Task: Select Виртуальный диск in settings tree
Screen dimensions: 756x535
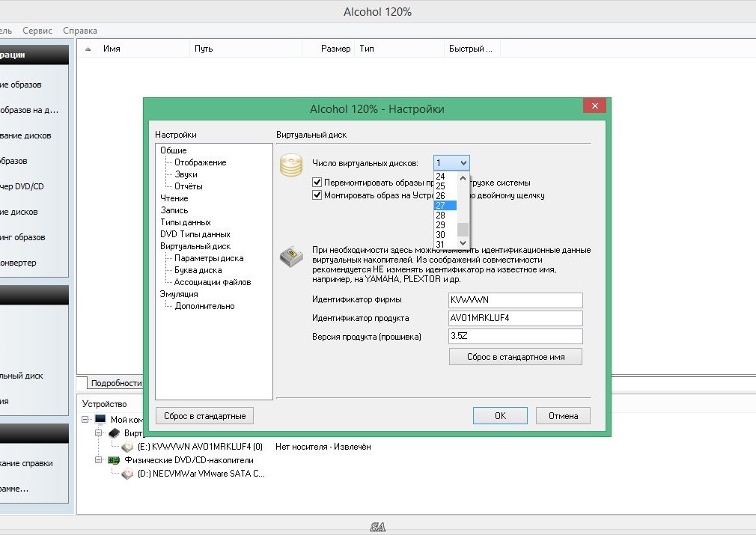Action: pyautogui.click(x=195, y=246)
